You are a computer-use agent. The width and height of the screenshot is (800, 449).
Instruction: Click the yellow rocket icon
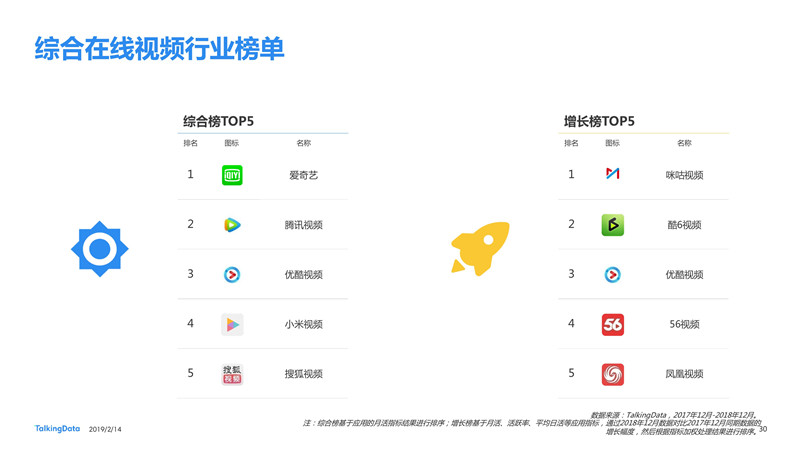point(480,248)
